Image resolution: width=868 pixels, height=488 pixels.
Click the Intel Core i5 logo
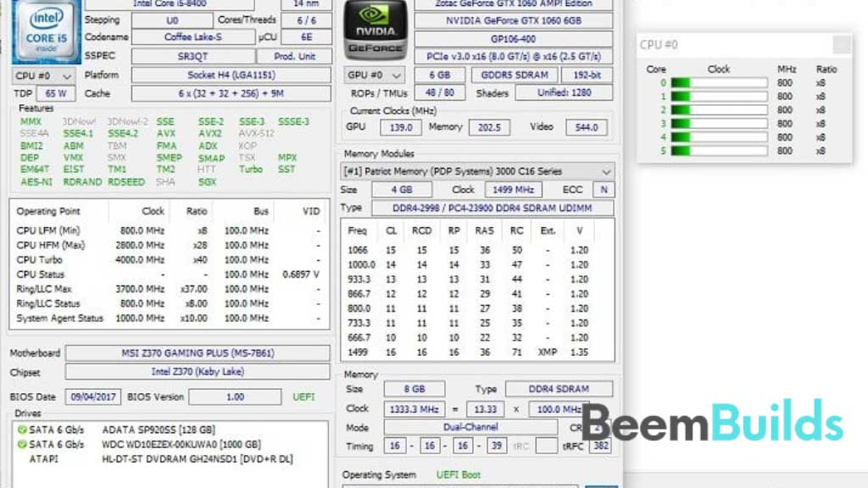coord(46,31)
